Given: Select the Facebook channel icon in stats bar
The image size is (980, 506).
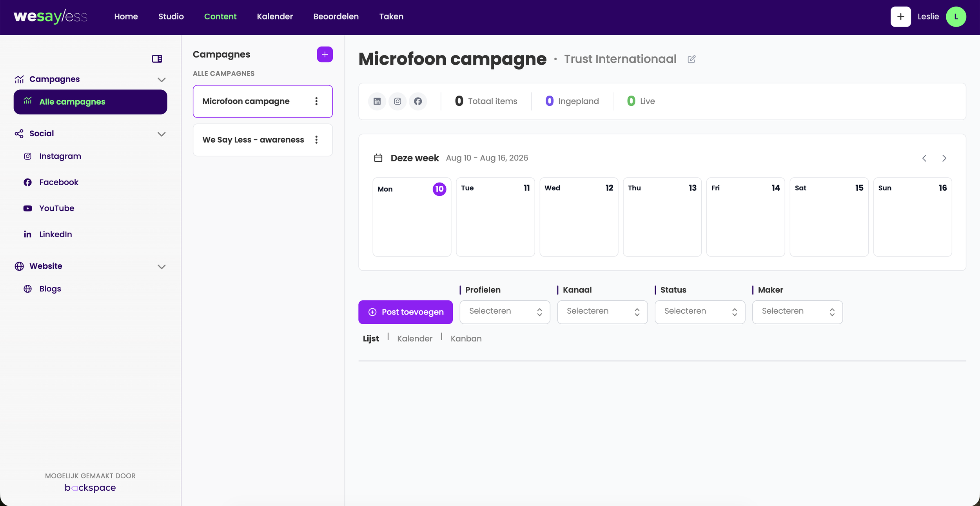Looking at the screenshot, I should (x=418, y=101).
